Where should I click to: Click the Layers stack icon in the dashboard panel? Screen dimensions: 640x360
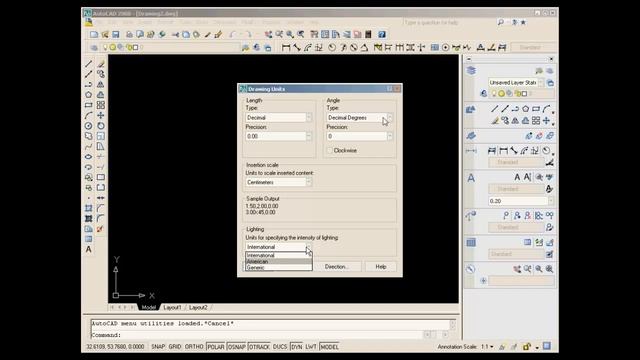point(471,71)
